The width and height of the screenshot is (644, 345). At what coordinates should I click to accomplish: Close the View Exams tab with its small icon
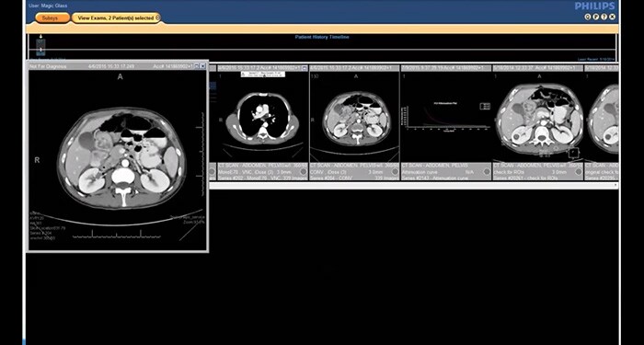point(158,18)
